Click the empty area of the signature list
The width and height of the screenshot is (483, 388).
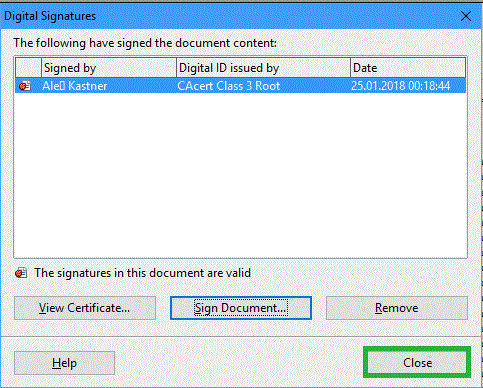240,175
